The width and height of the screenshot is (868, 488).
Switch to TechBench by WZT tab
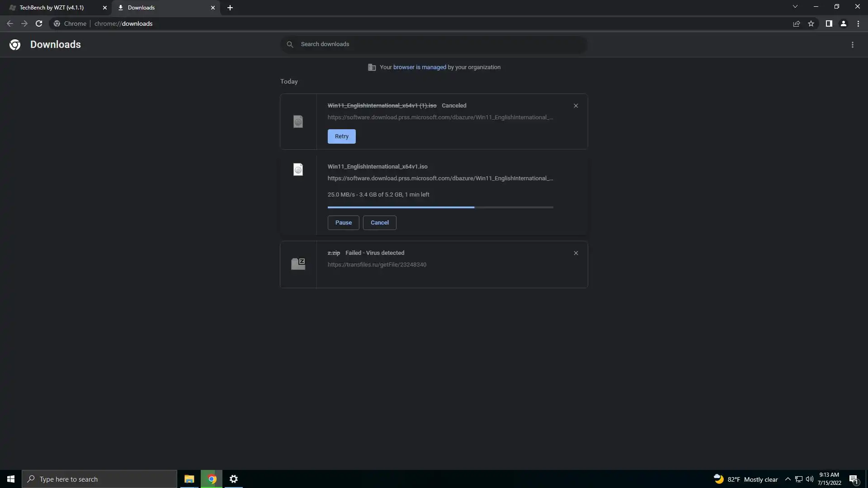52,8
